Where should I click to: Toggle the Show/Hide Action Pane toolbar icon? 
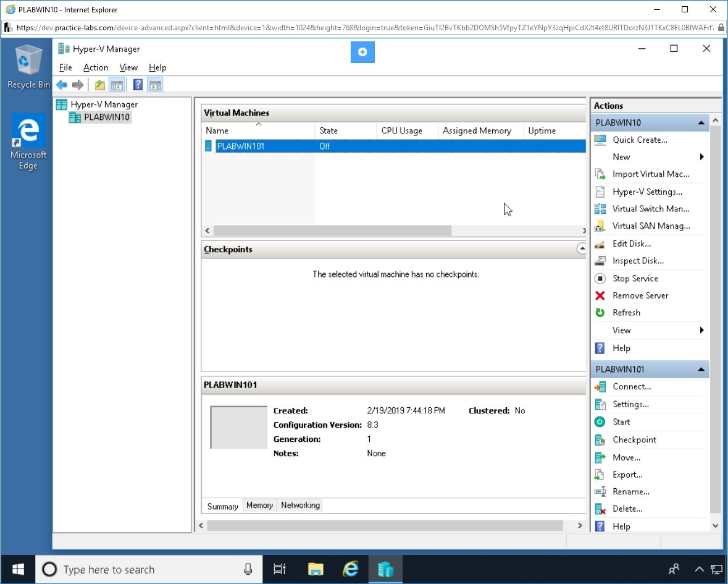pos(155,85)
